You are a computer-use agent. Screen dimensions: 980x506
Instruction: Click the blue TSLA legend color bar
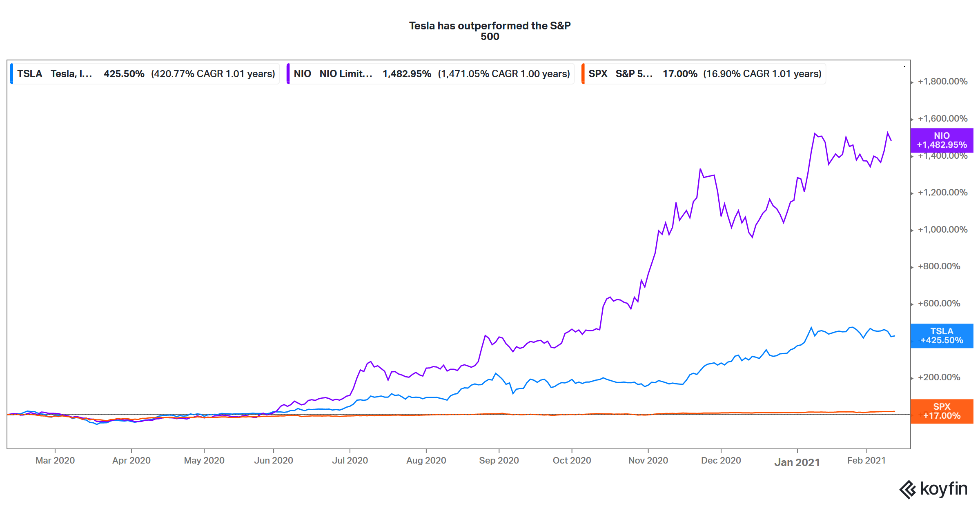point(11,74)
